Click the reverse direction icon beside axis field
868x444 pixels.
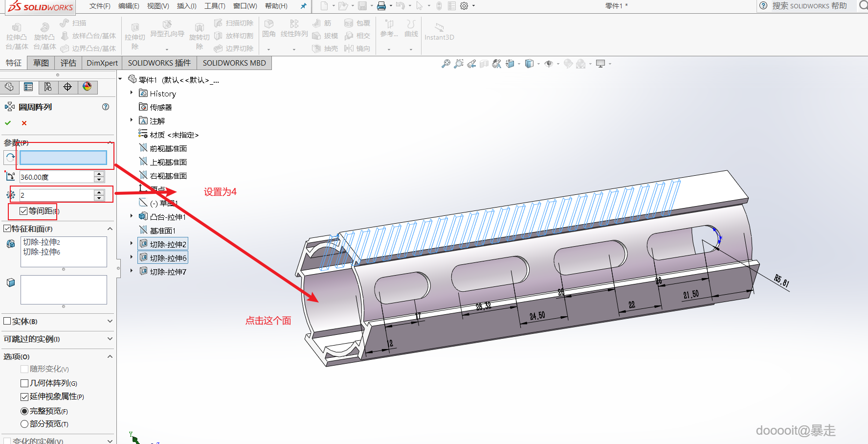point(10,158)
